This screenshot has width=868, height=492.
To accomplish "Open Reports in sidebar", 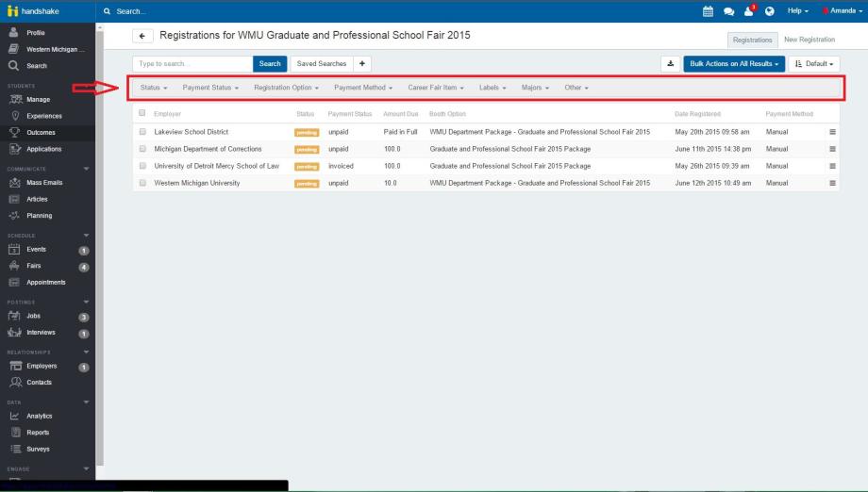I will click(x=38, y=433).
